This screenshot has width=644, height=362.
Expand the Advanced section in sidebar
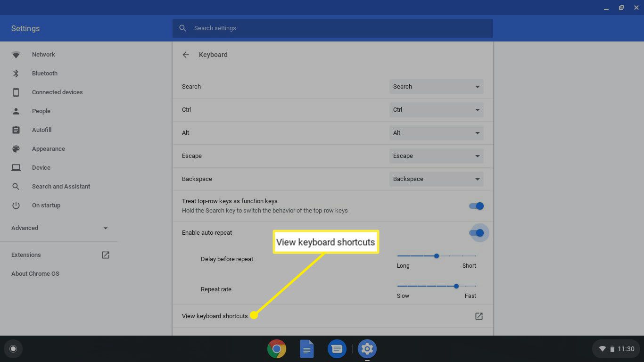click(x=59, y=228)
